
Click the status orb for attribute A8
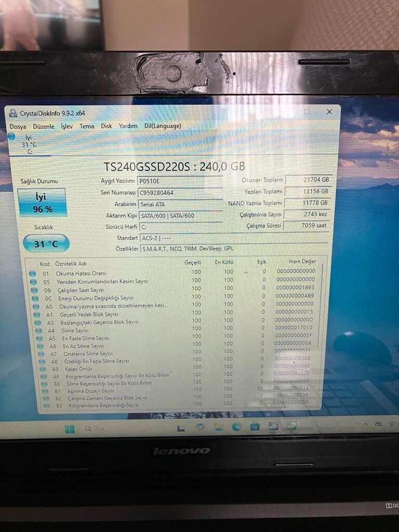click(x=42, y=362)
